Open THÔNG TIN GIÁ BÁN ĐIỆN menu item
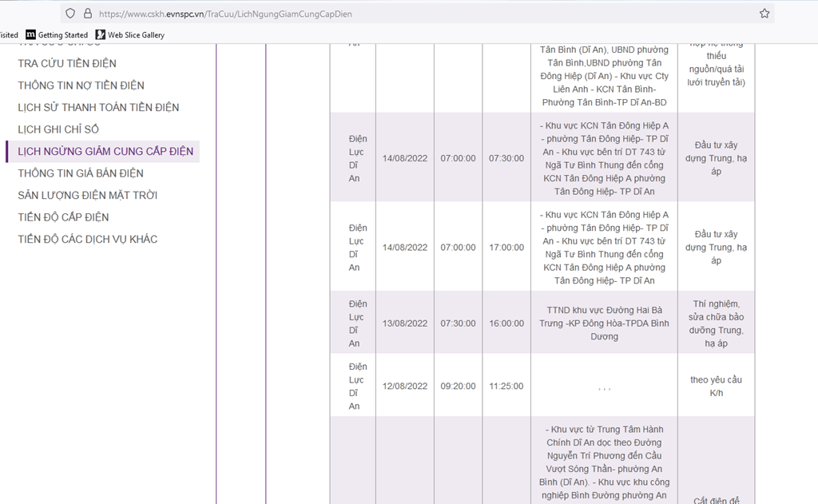818x504 pixels. (81, 173)
